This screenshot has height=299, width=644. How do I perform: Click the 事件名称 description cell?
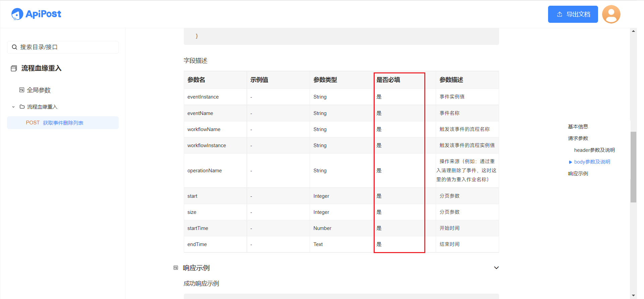(467, 113)
